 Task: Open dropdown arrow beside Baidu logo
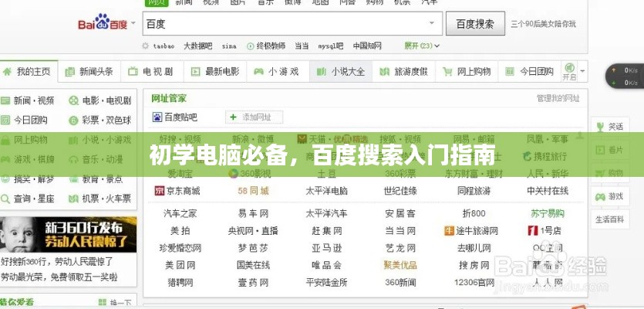(x=132, y=25)
